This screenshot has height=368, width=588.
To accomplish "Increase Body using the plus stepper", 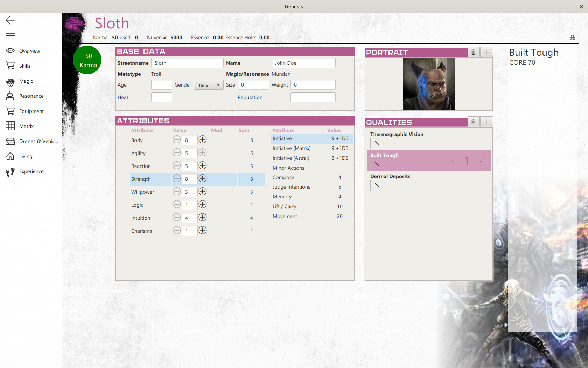I will coord(202,139).
